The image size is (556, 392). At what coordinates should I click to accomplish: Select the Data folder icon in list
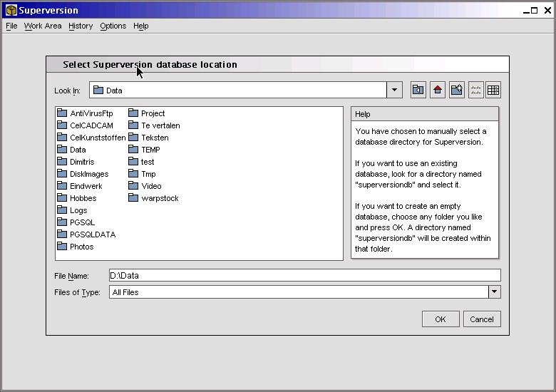click(x=62, y=149)
